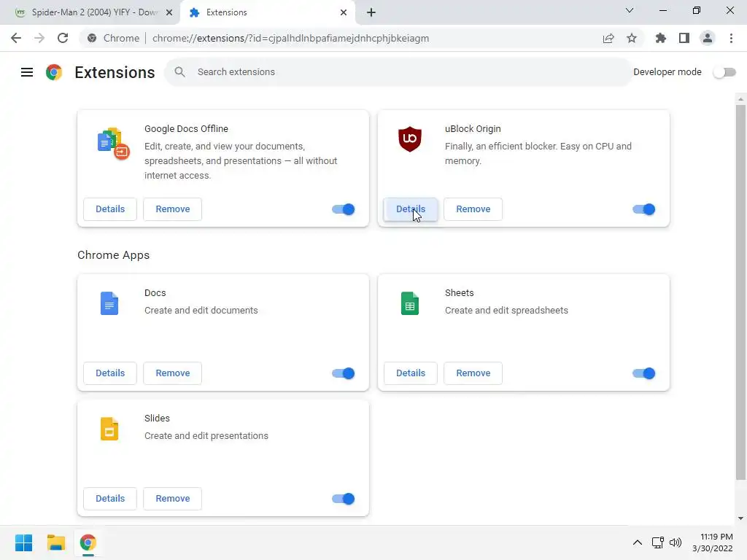Enable Developer mode toggle

click(x=724, y=72)
